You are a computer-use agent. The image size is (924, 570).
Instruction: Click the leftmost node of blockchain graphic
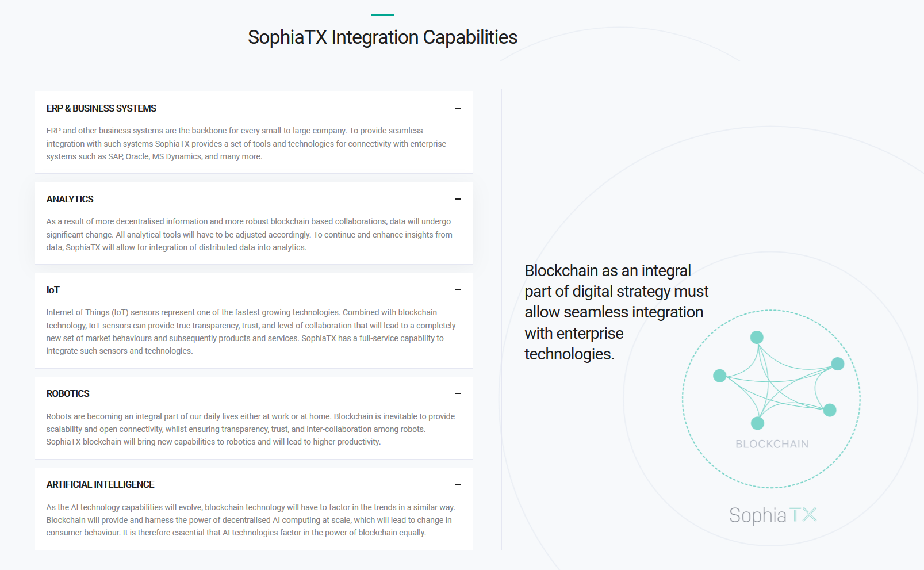[719, 376]
